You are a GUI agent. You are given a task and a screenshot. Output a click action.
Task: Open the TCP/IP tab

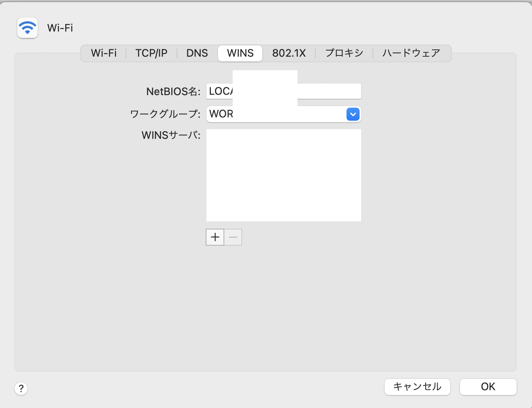(151, 53)
